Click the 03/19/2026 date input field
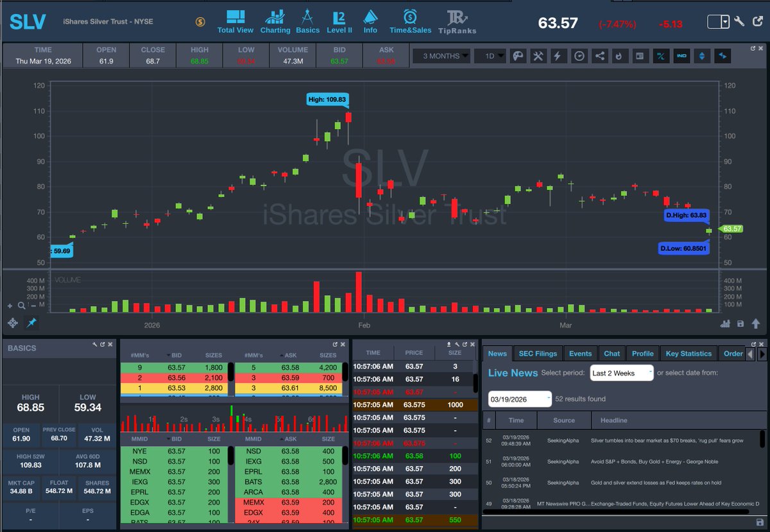770x532 pixels. [x=518, y=399]
